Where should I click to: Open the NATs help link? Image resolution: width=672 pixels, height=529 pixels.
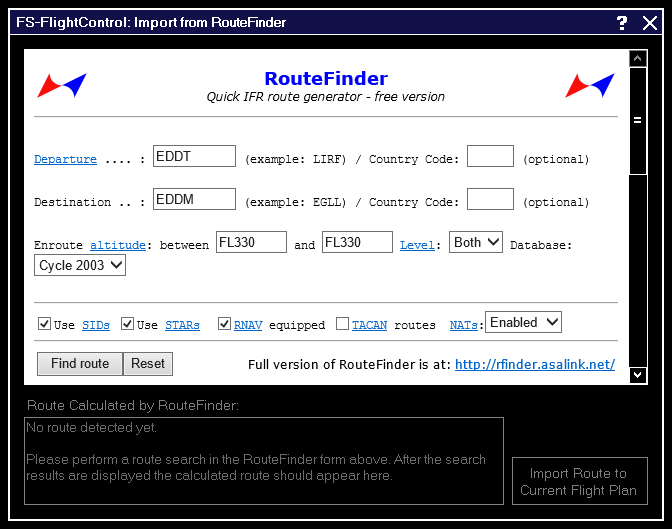point(464,325)
